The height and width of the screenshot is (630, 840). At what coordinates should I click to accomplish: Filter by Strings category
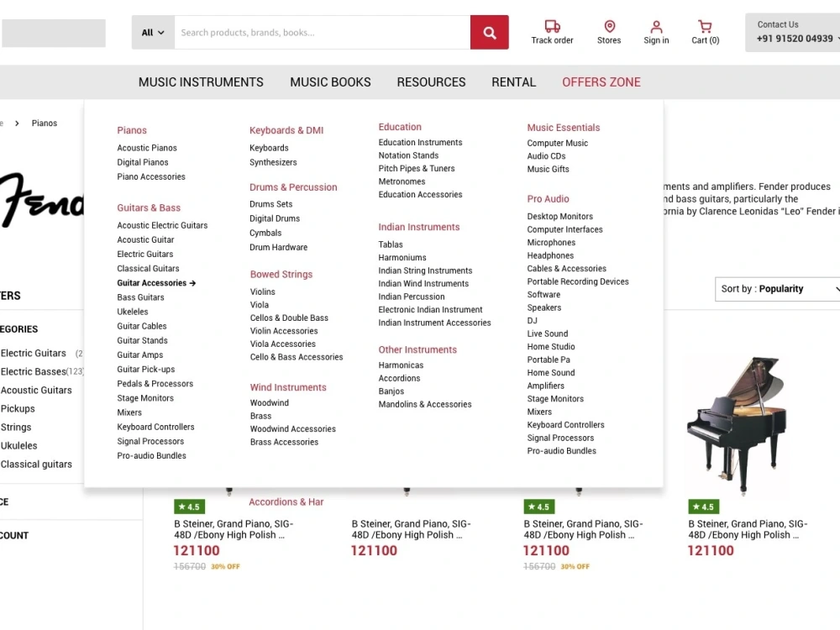coord(15,428)
